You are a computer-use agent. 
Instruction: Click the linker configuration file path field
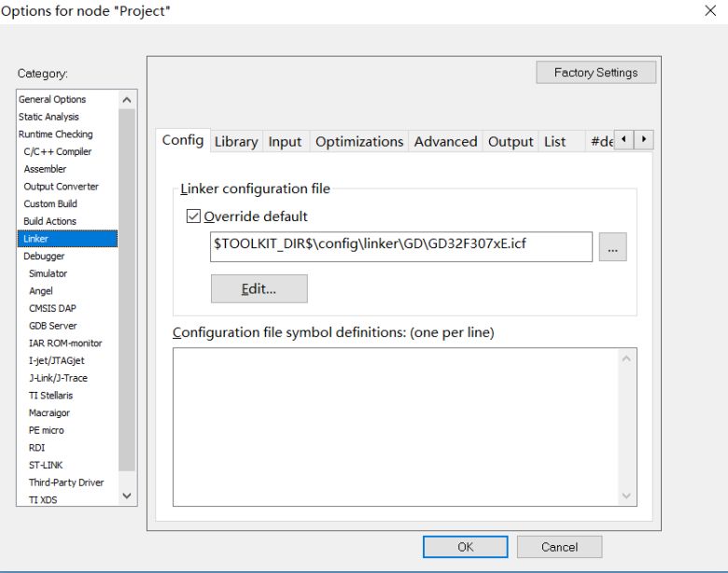coord(401,247)
